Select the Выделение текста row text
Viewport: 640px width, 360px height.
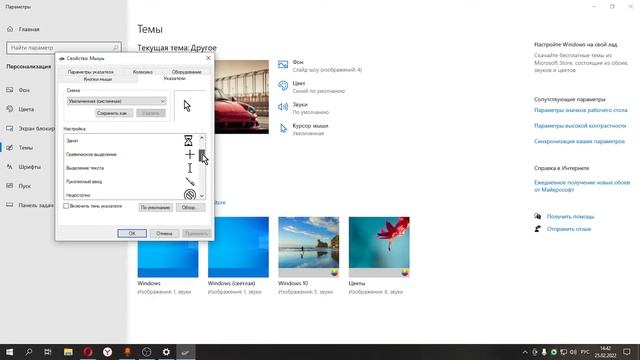(85, 168)
